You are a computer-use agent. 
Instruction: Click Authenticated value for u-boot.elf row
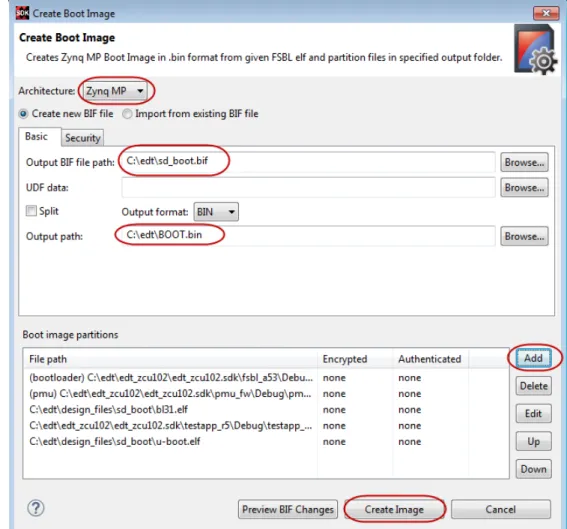click(410, 441)
